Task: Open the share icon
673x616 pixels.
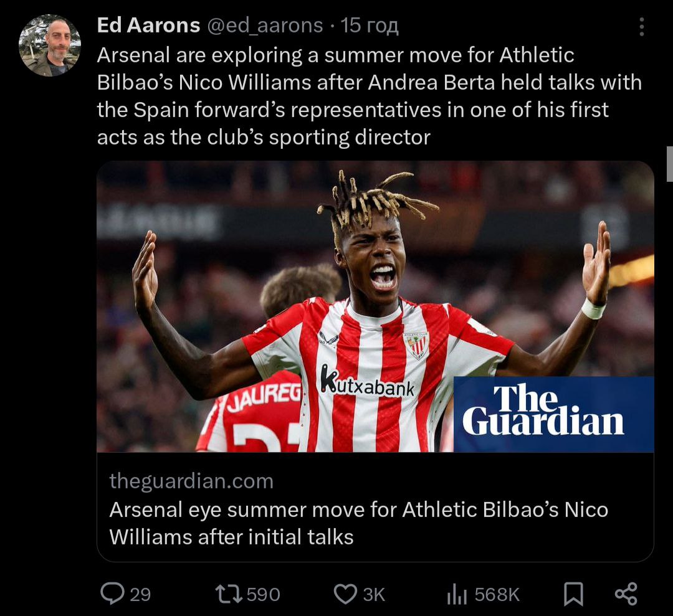Action: pos(626,594)
